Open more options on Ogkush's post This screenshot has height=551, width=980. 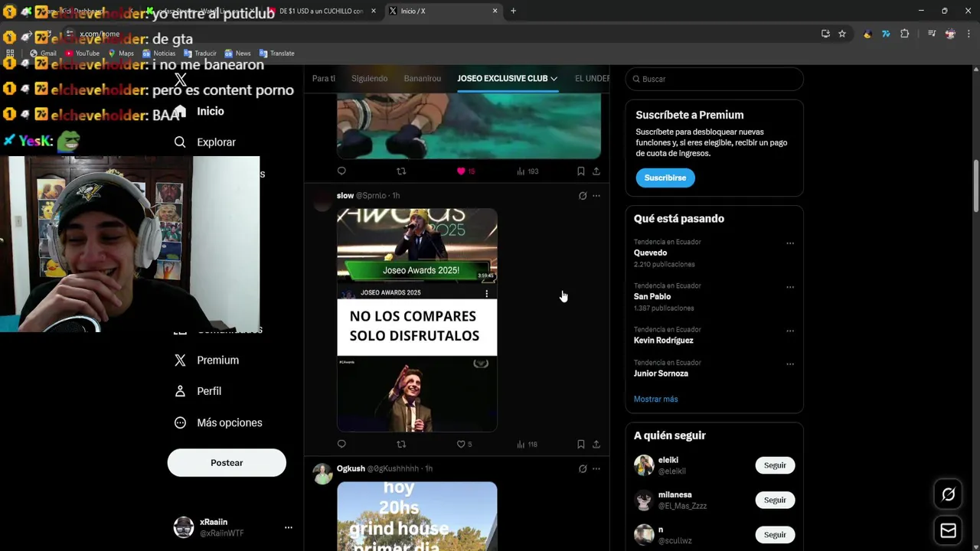596,468
